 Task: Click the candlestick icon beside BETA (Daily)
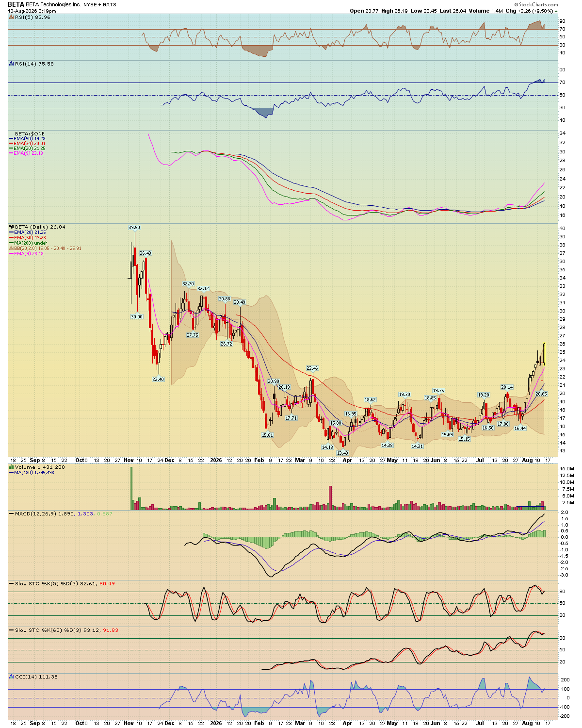[x=12, y=227]
